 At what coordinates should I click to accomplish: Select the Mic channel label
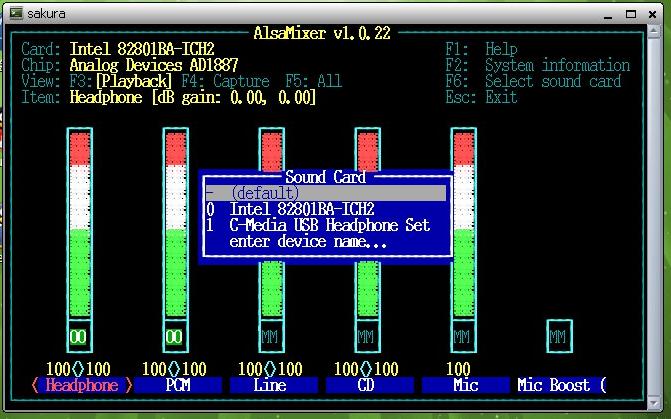click(466, 386)
